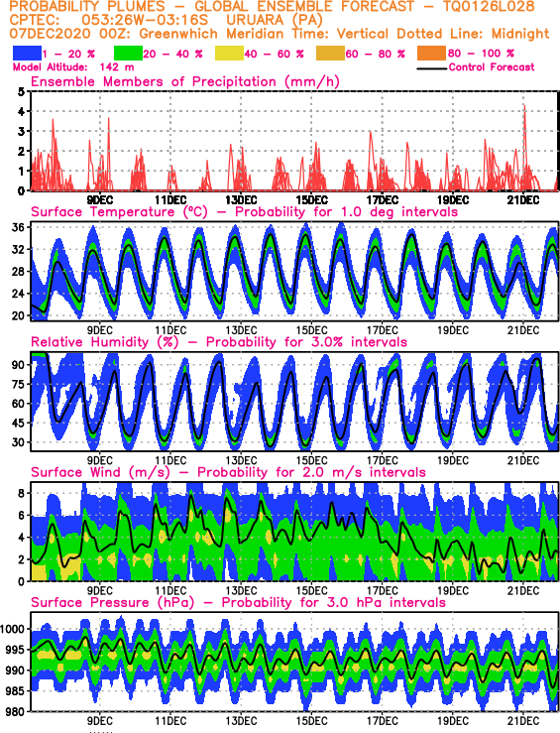The height and width of the screenshot is (733, 560).
Task: Click 17DEC label under humidity chart
Action: (382, 460)
